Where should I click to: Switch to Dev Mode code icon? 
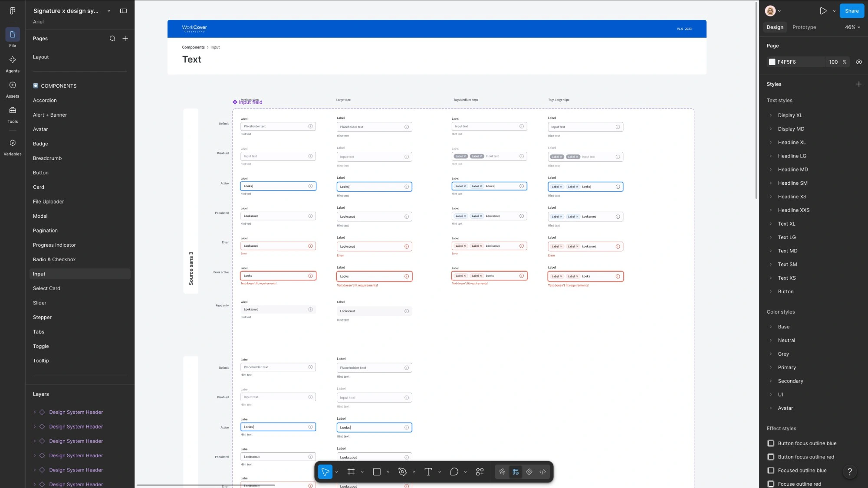[542, 472]
